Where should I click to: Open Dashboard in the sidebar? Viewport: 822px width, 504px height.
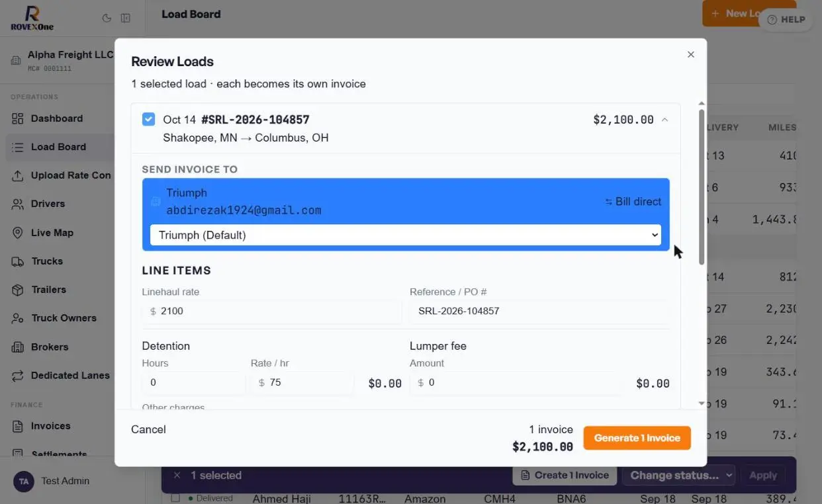coord(57,118)
